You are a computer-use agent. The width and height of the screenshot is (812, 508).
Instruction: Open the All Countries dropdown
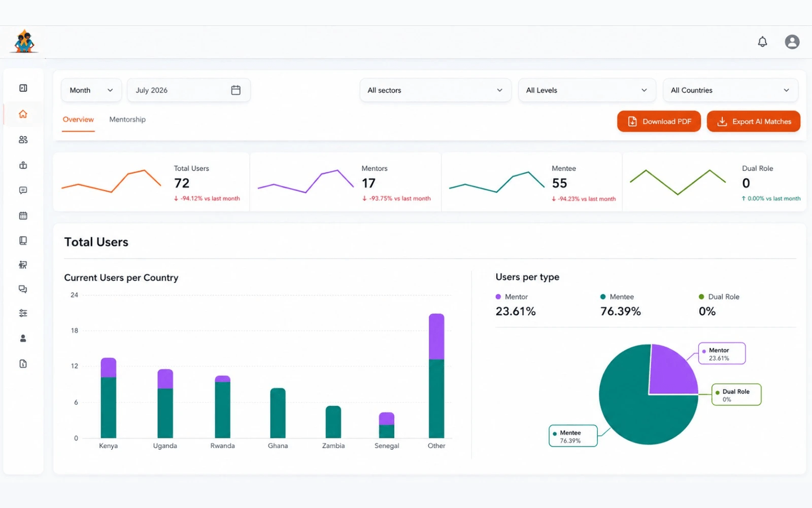730,90
